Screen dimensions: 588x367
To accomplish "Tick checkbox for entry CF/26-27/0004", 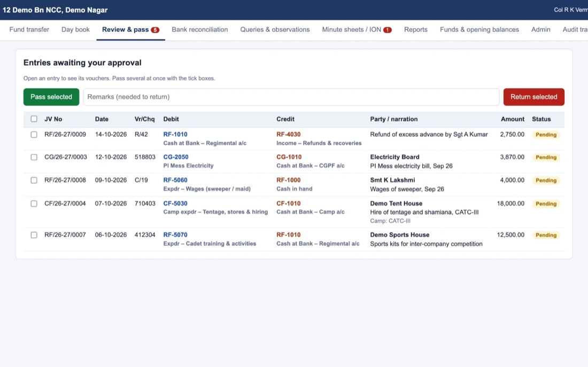I will click(34, 204).
